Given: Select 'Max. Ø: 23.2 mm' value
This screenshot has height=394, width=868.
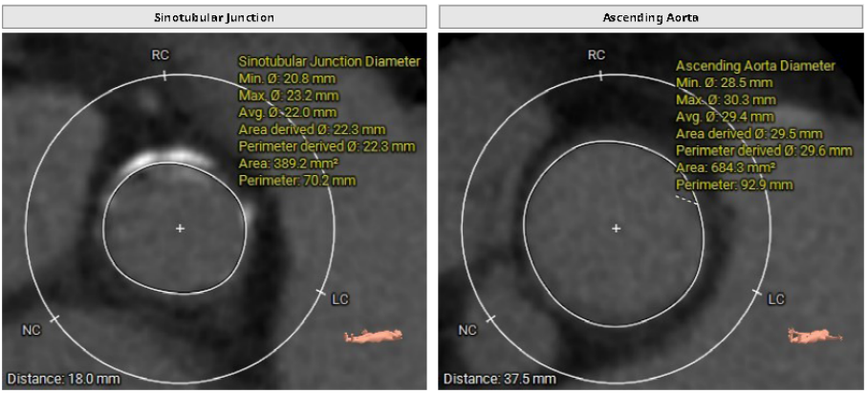Looking at the screenshot, I should [288, 96].
